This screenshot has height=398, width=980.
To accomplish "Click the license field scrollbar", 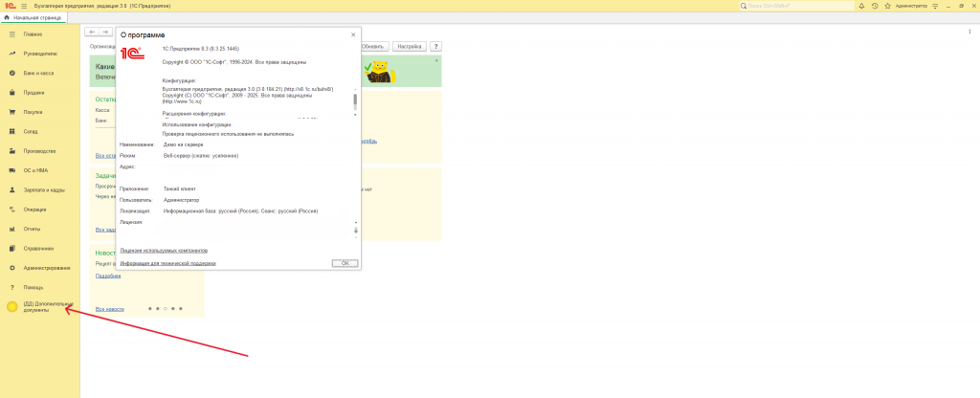I will tap(356, 230).
